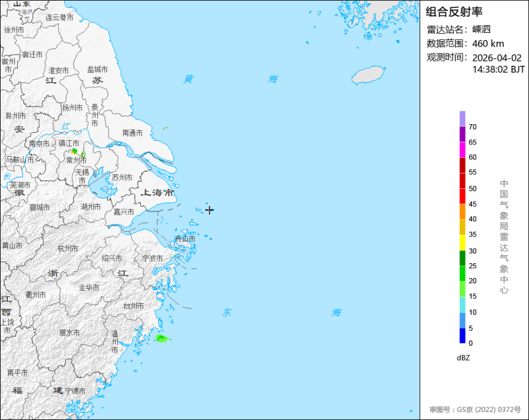The height and width of the screenshot is (420, 529).
Task: Click the 黄山市 map label
Action: [x=12, y=245]
